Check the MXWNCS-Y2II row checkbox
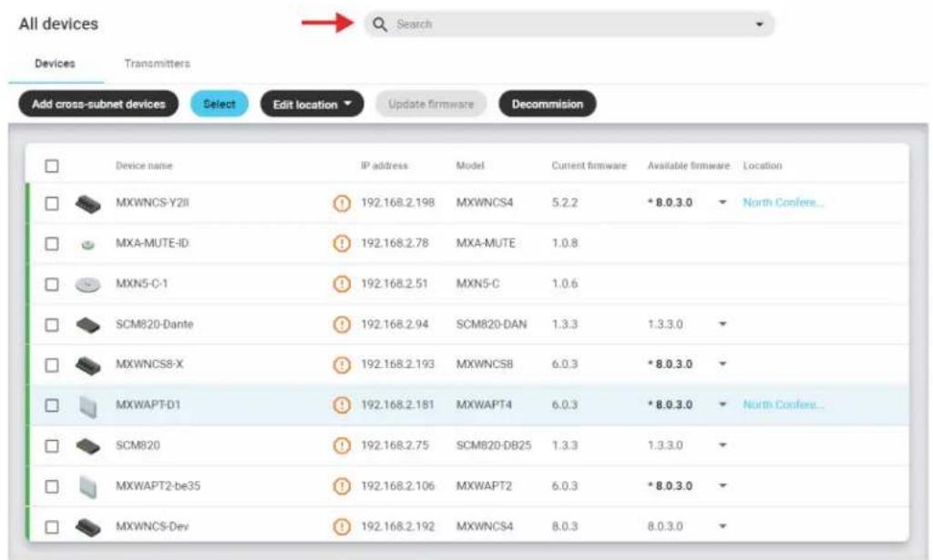This screenshot has height=560, width=933. (52, 203)
